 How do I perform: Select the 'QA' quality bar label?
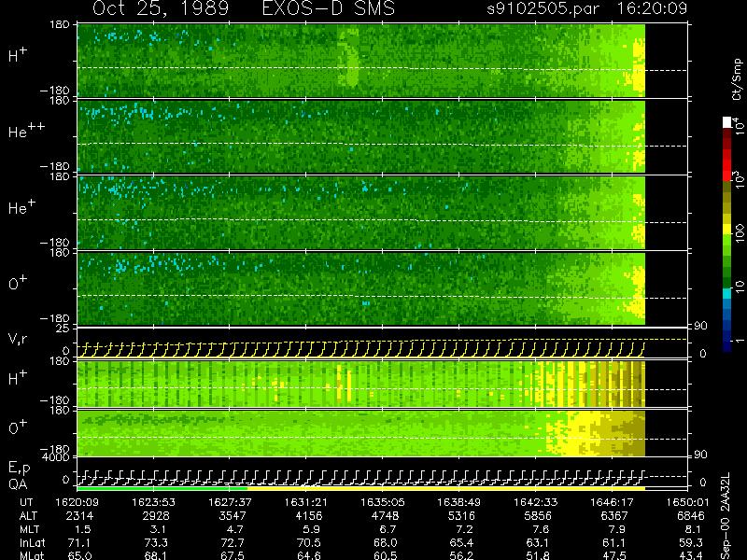click(17, 484)
